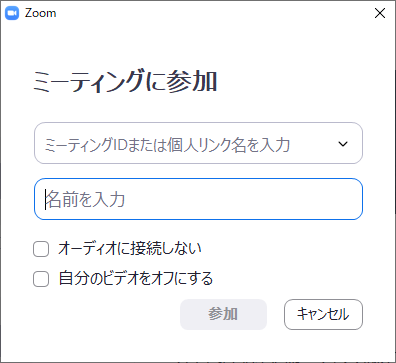Expand the meeting ID history chevron
The width and height of the screenshot is (396, 363).
343,144
